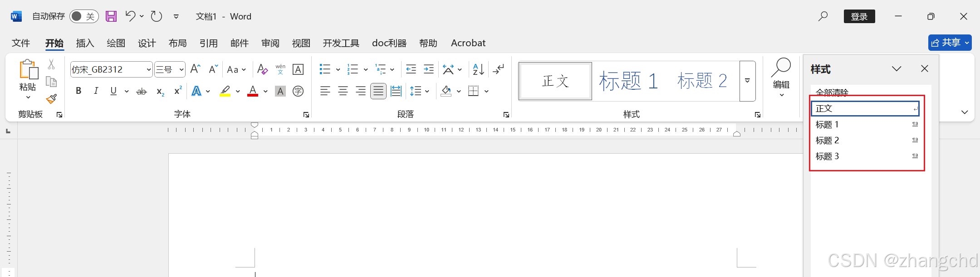Collapse the ribbon with the chevron

(x=965, y=112)
